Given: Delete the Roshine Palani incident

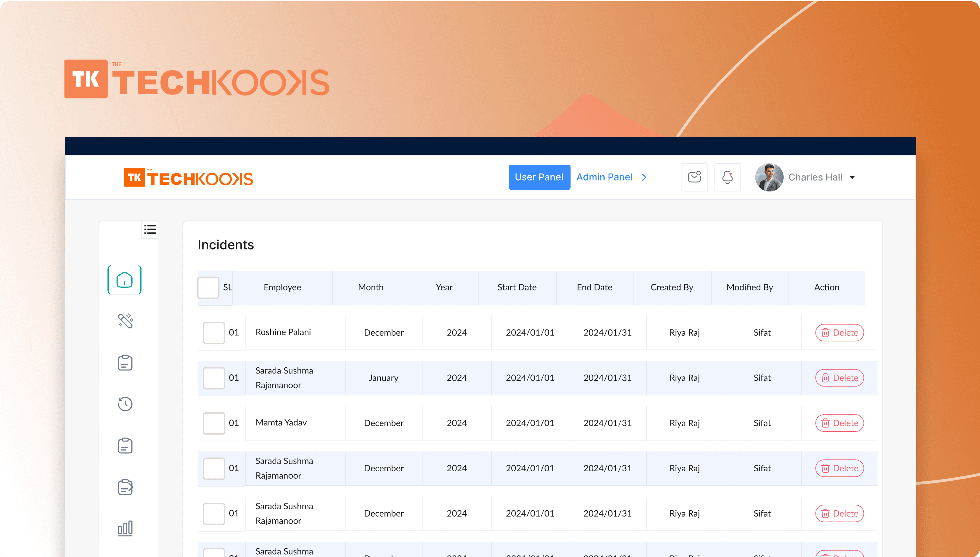Looking at the screenshot, I should click(839, 332).
